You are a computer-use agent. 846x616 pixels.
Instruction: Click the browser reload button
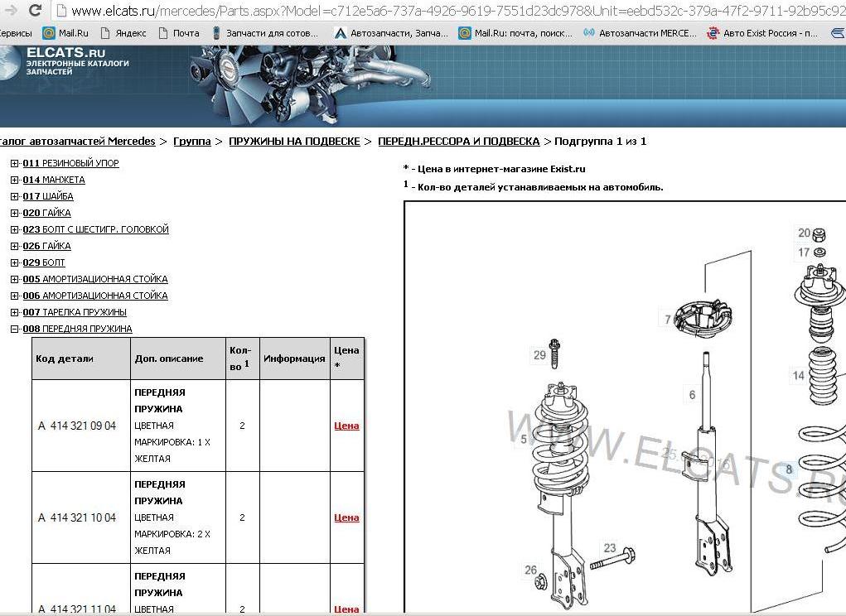click(35, 11)
